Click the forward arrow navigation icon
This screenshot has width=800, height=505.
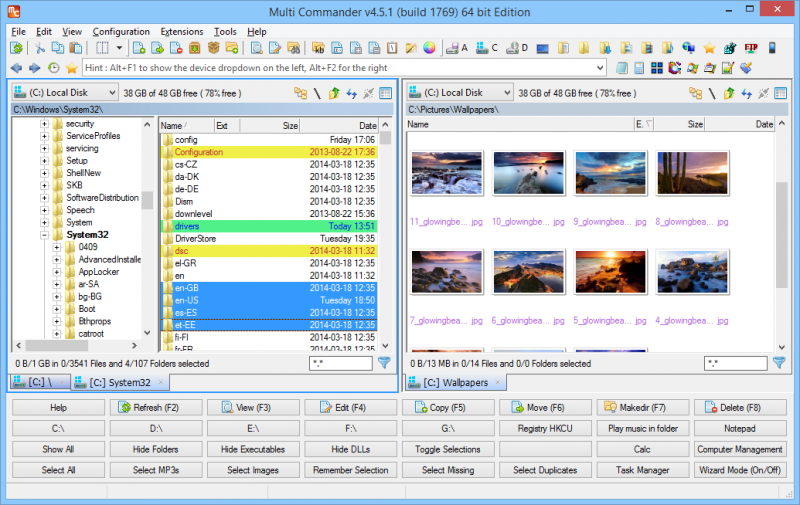tap(35, 68)
